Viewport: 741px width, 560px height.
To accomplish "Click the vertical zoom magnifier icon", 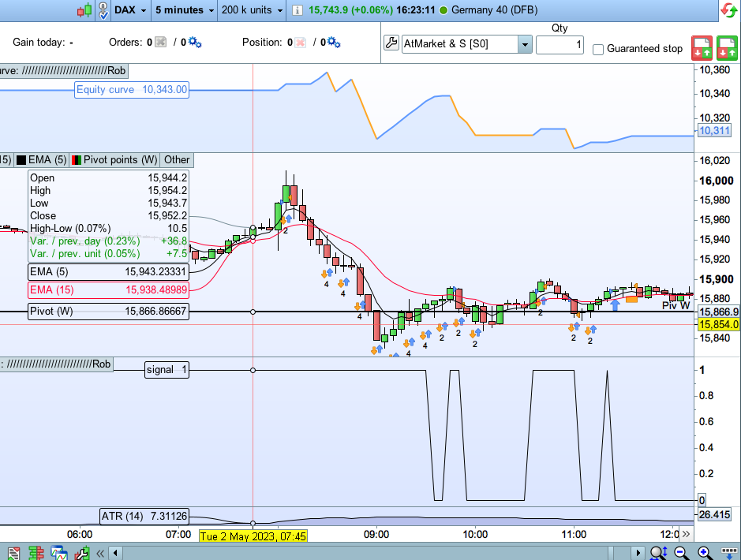I will 659,552.
